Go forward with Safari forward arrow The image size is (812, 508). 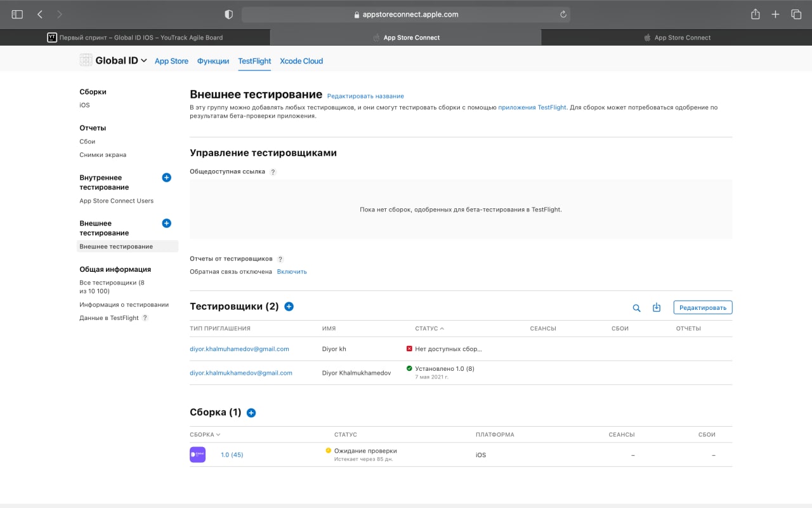click(60, 14)
